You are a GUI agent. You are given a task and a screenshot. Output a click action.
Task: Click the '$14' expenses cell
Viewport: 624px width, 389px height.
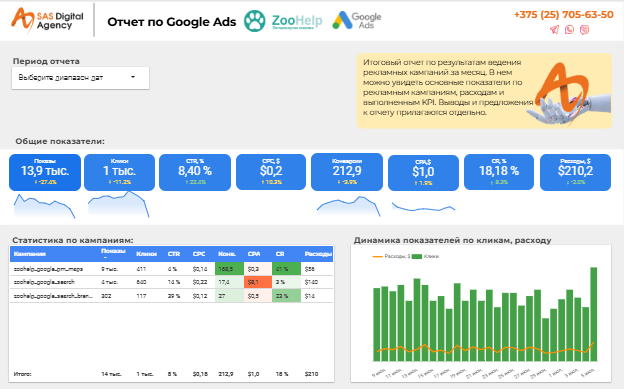click(309, 296)
